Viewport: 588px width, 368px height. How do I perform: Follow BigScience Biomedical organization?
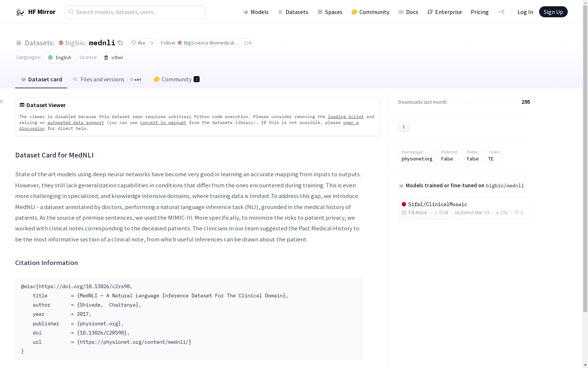pyautogui.click(x=200, y=43)
